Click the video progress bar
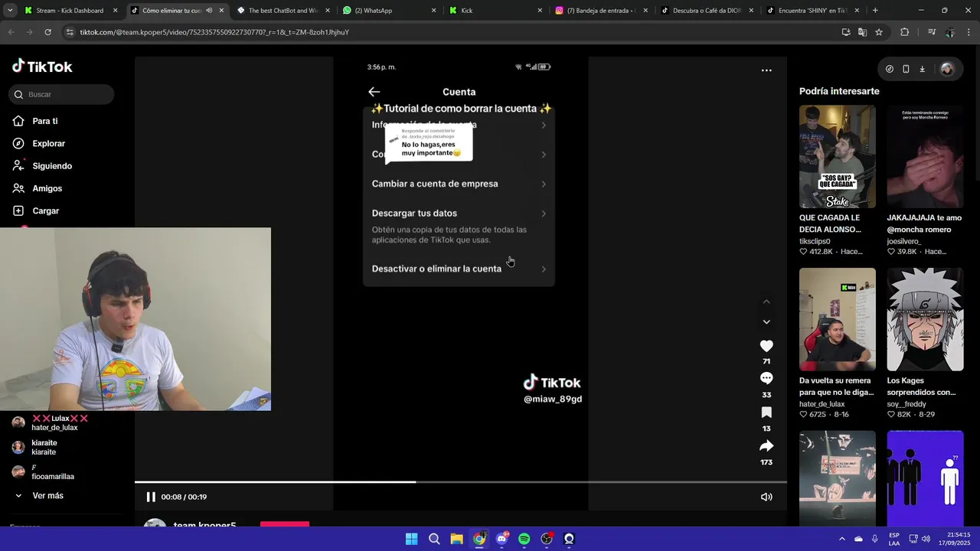The image size is (980, 551). 460,482
